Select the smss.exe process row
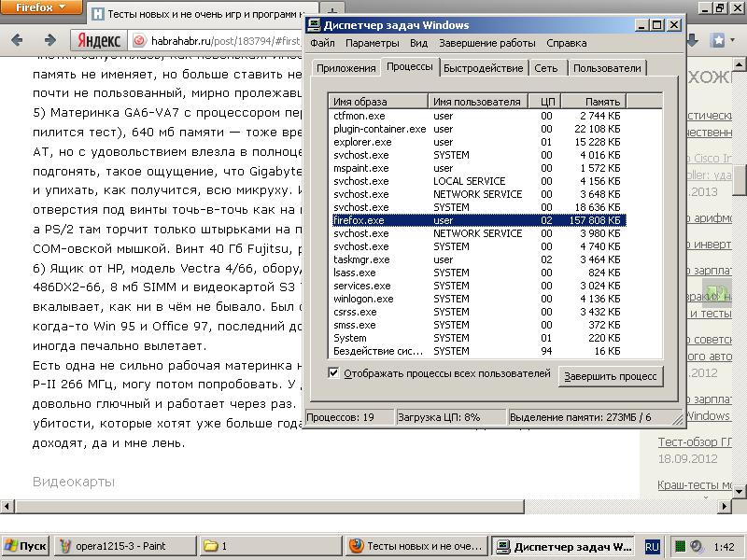Viewport: 747px width, 560px height. point(478,325)
